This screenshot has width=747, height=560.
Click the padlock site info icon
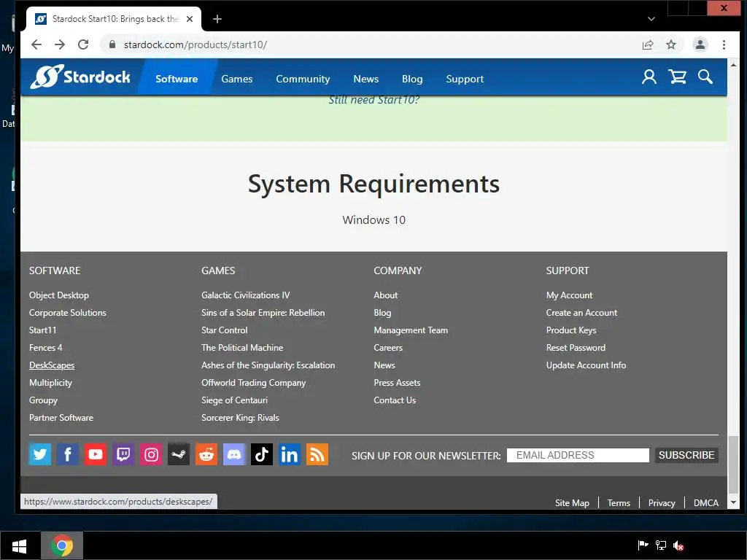(x=112, y=44)
